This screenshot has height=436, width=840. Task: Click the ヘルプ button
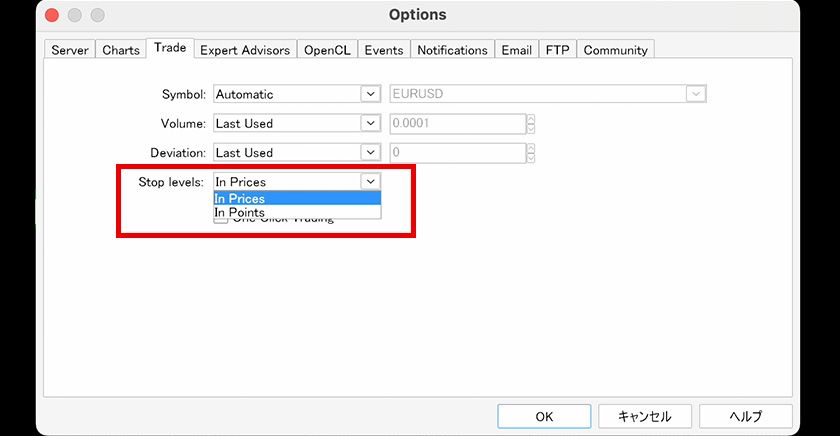tap(745, 416)
